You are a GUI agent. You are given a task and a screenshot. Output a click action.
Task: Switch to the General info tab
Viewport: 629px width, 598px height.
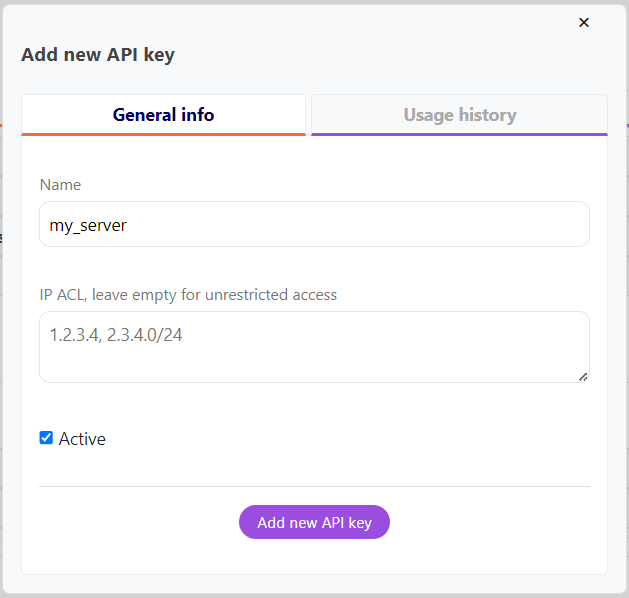point(163,115)
